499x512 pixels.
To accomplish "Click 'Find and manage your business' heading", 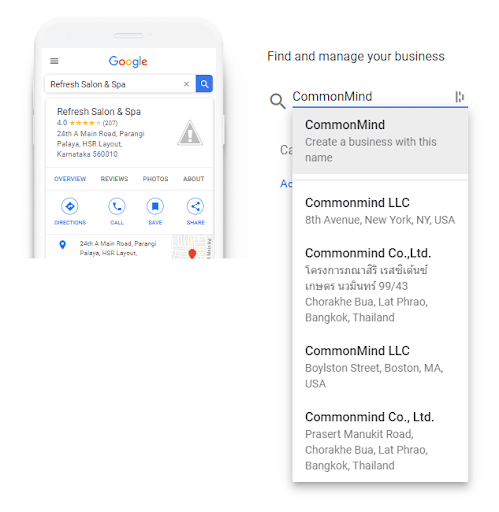I will click(356, 56).
